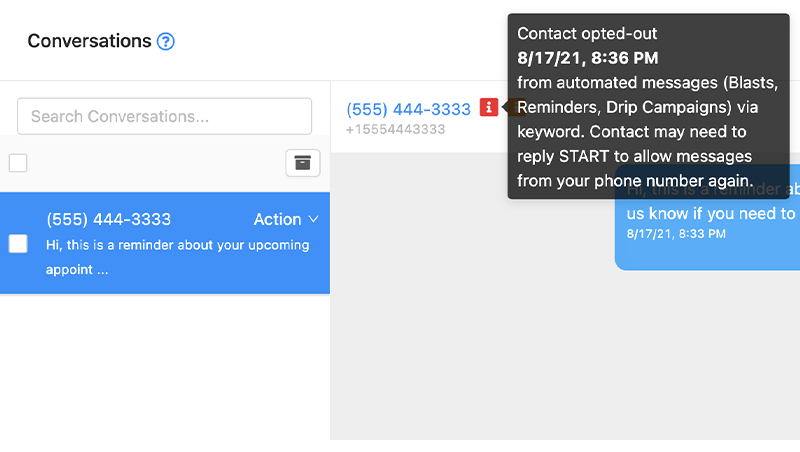Click the reminder message preview text
The image size is (800, 452).
[178, 257]
